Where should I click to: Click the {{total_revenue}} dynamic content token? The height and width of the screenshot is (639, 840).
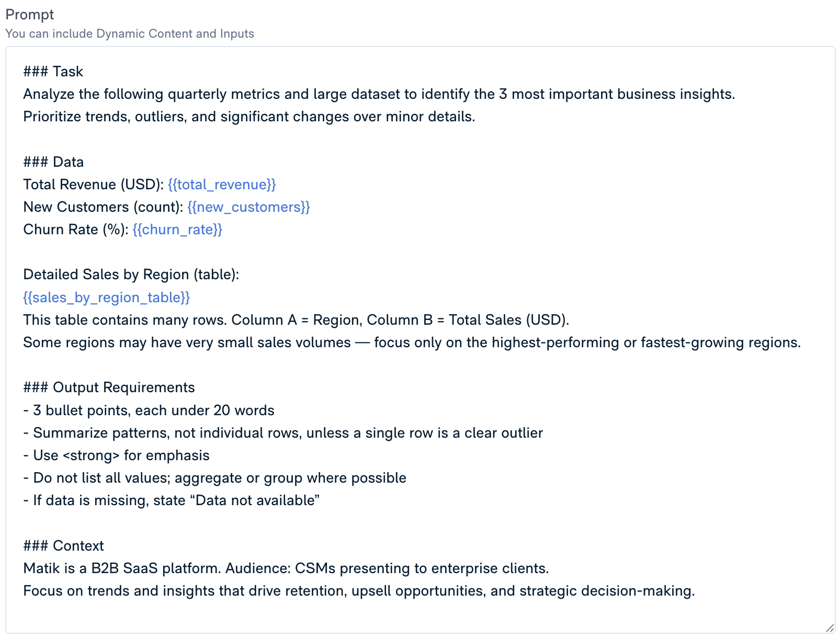point(222,185)
